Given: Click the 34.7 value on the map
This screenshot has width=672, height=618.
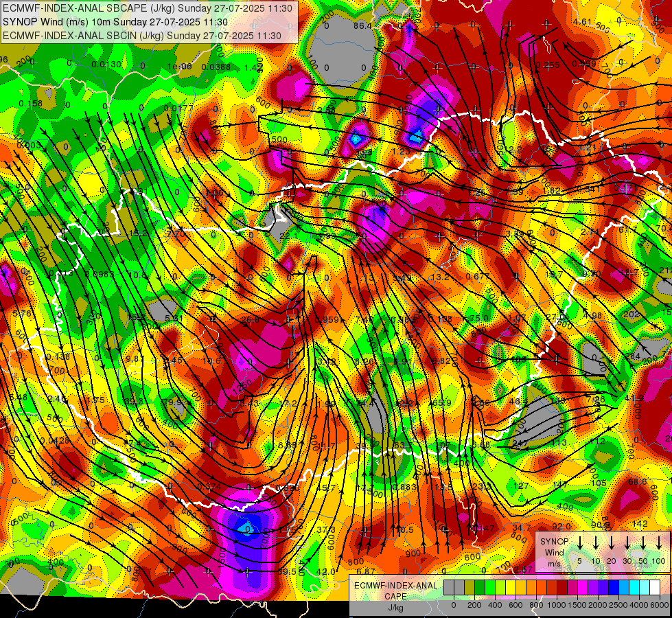Looking at the screenshot, I should 522,527.
